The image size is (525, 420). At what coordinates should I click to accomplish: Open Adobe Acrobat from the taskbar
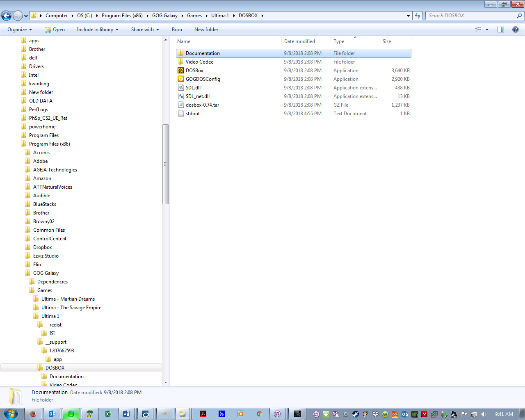tap(203, 414)
